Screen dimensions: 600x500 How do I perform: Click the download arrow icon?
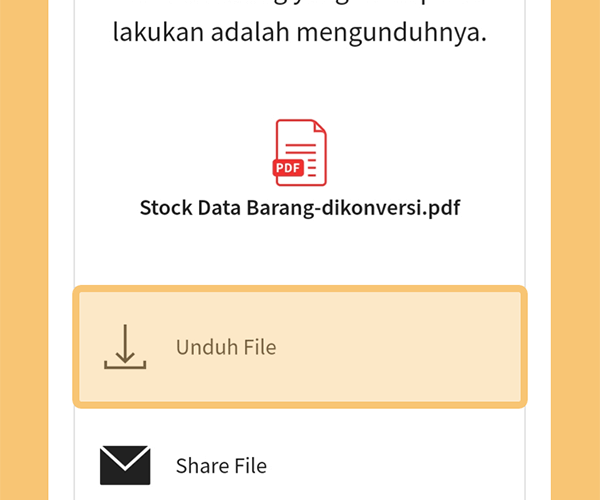(x=125, y=347)
